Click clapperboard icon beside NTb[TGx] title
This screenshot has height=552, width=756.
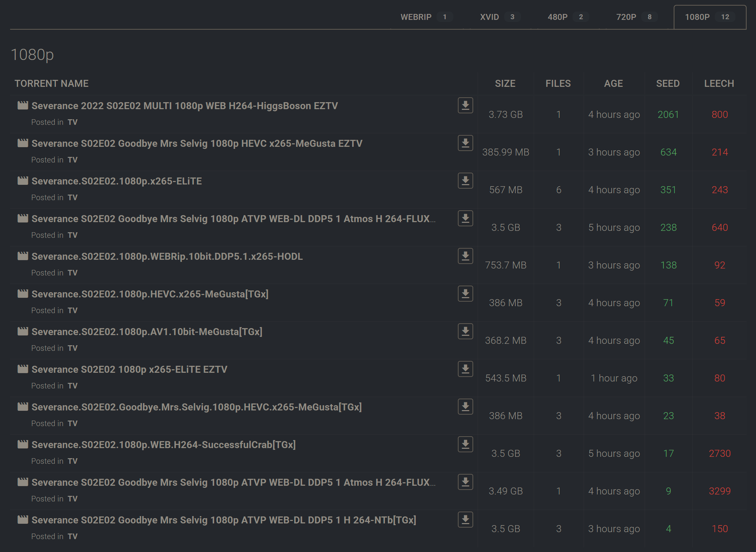[23, 520]
